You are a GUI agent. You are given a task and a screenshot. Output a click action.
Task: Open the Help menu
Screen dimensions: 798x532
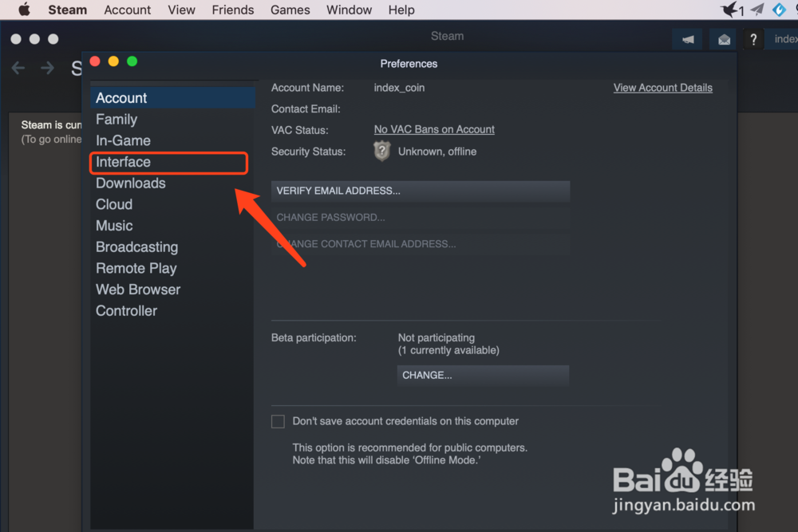click(x=401, y=10)
